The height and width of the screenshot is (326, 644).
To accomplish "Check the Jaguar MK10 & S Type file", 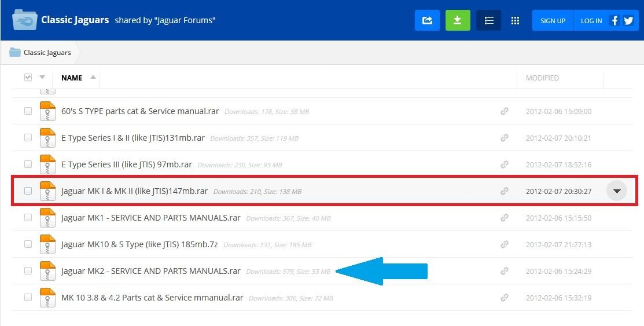I will 28,244.
